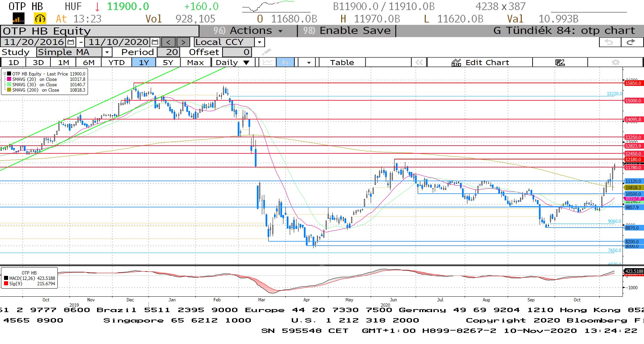Screen dimensions: 644x344
Task: Click the redo arrow button
Action: coord(632,42)
